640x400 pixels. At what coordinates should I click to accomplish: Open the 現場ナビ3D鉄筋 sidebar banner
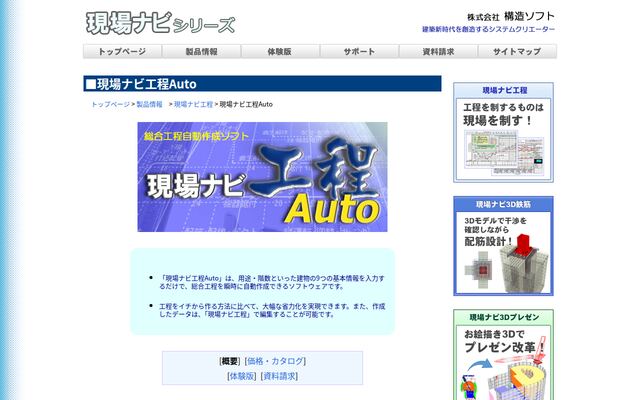(x=504, y=246)
